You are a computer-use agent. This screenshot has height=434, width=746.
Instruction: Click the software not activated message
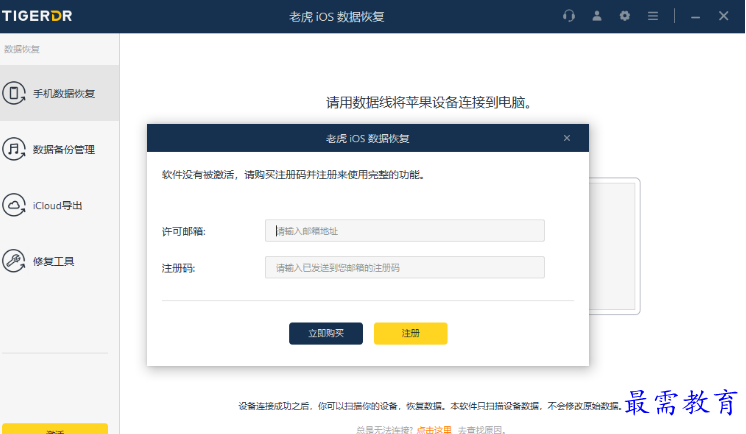pos(293,175)
